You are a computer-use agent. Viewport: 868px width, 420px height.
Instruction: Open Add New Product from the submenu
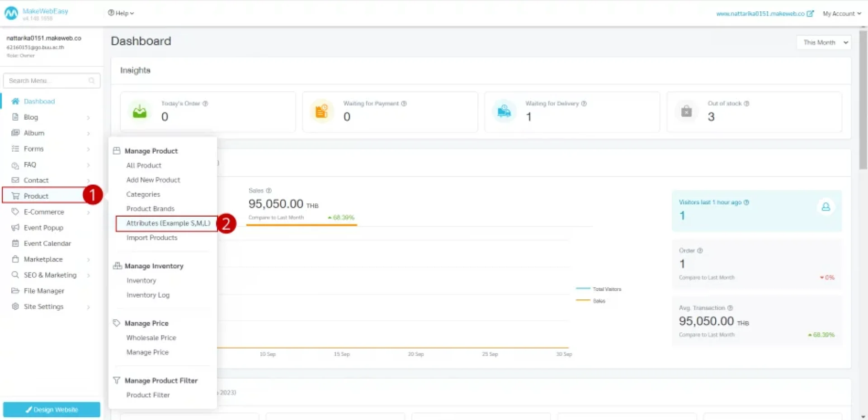(153, 180)
